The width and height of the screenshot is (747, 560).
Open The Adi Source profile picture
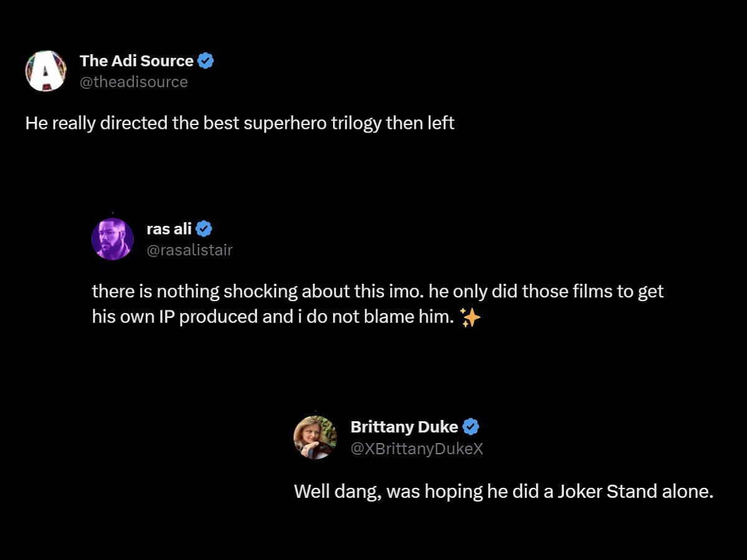tap(45, 71)
